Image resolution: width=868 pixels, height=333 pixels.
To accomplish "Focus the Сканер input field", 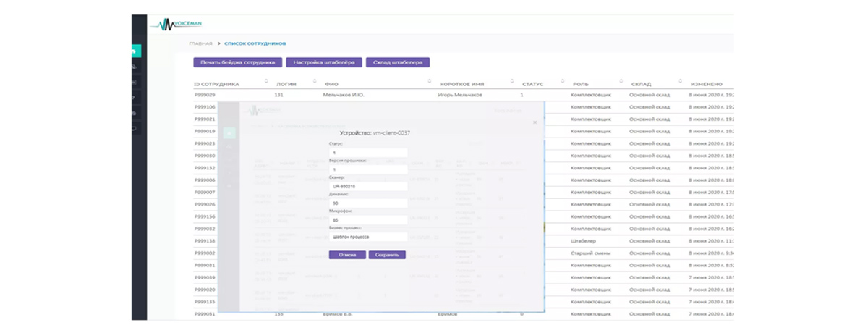I will click(x=368, y=186).
